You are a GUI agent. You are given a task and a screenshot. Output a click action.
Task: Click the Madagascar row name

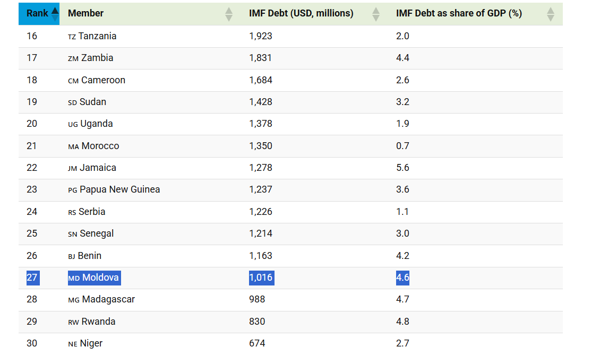tap(108, 299)
